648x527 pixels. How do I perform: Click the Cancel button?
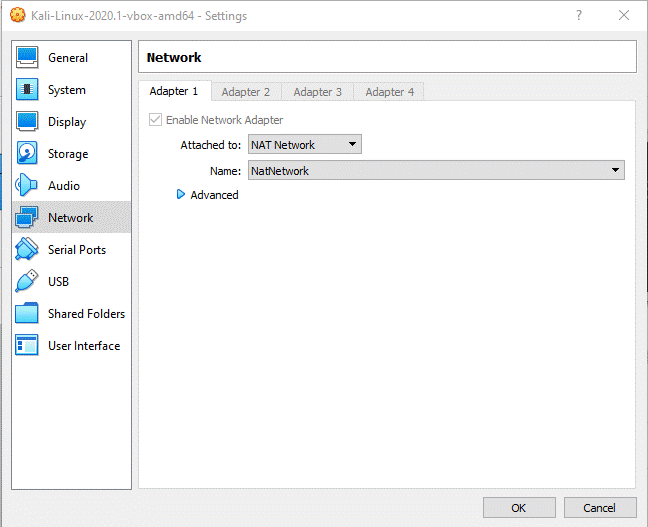[x=600, y=508]
